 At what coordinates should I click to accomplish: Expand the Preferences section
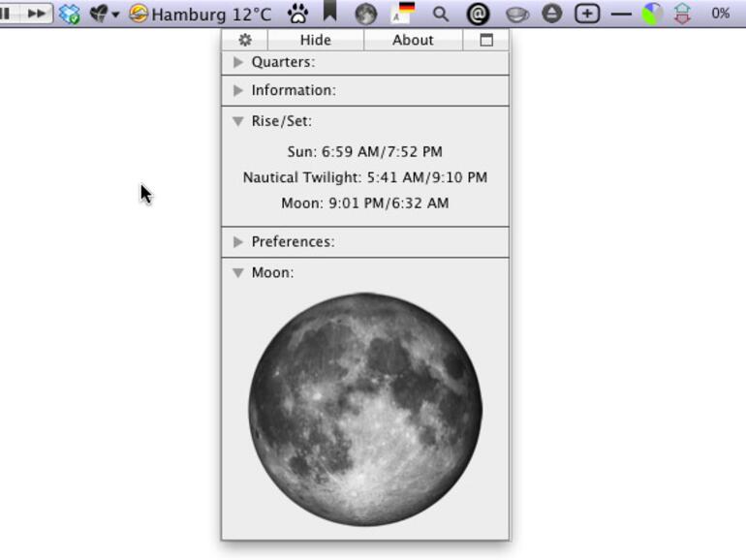[x=238, y=242]
